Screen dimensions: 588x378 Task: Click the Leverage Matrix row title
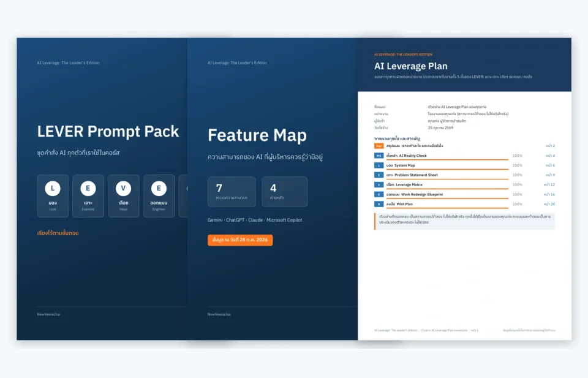tap(404, 185)
